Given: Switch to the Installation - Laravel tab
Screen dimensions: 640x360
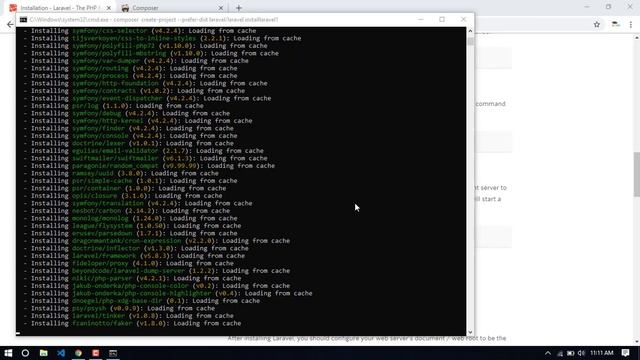Looking at the screenshot, I should click(x=60, y=8).
